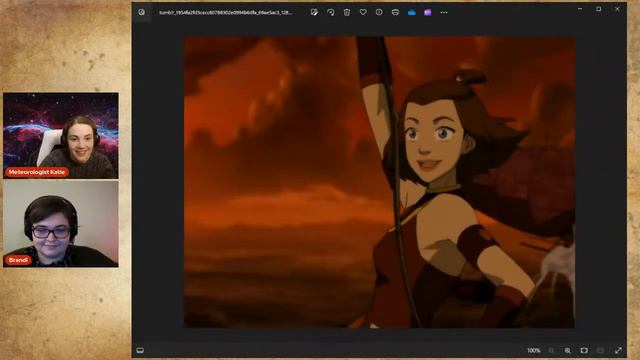Select Brandi's webcam tile
Screen dimensions: 640x360
(x=61, y=224)
